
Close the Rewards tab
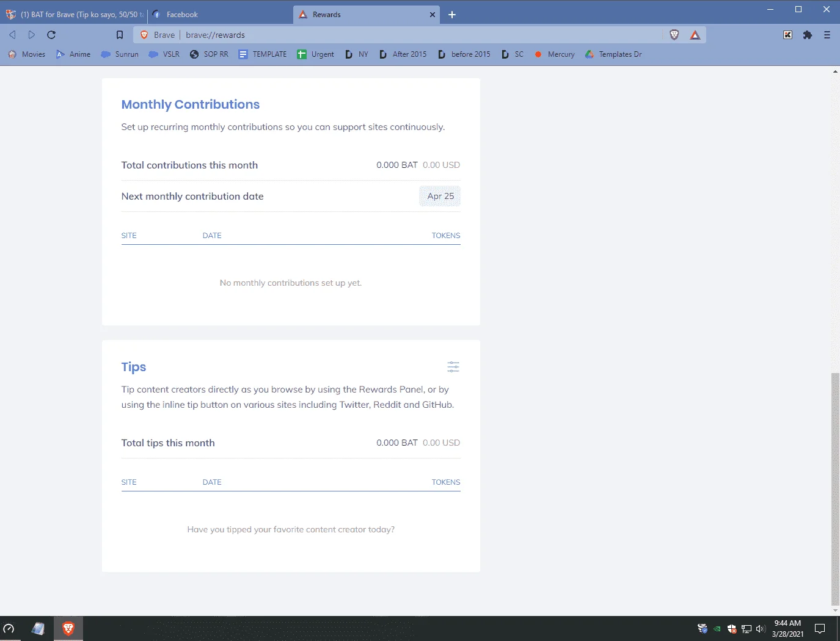(433, 15)
